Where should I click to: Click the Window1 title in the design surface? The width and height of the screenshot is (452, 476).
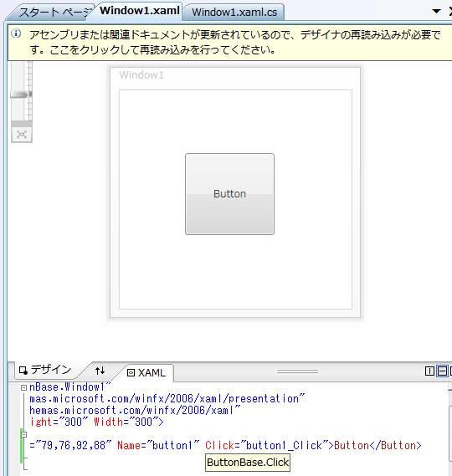[141, 75]
